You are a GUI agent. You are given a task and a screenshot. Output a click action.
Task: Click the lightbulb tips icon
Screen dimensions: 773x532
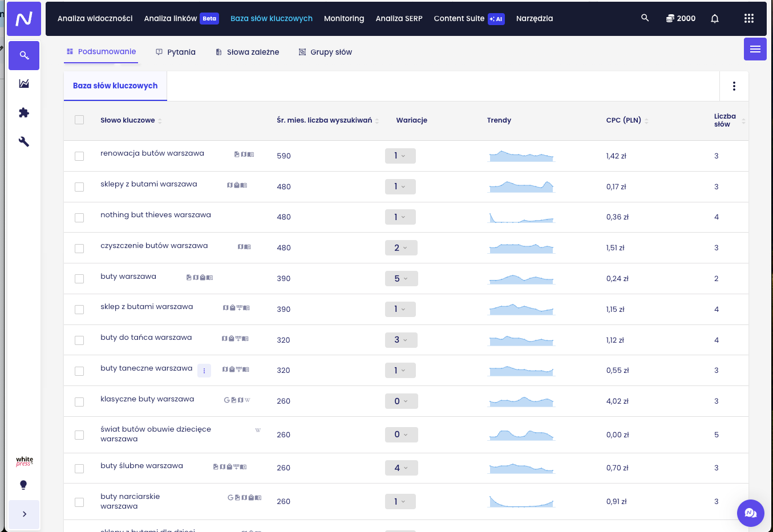[23, 485]
